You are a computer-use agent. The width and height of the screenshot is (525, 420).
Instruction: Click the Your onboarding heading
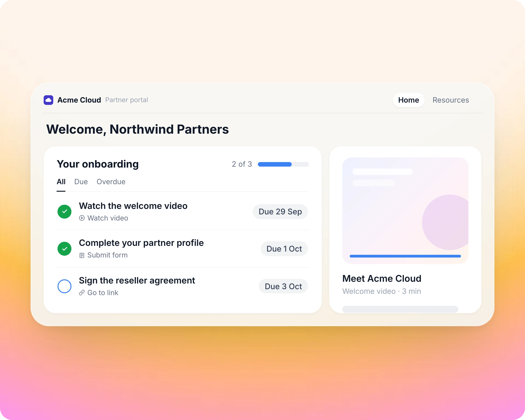point(98,164)
